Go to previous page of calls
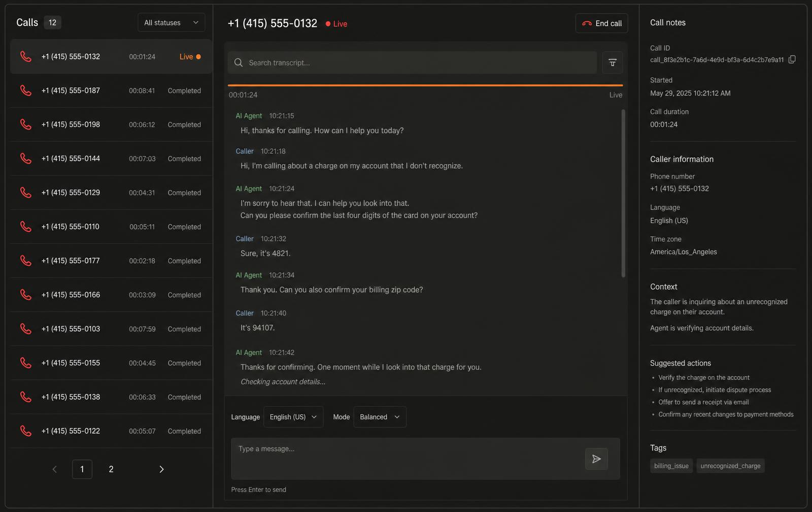The height and width of the screenshot is (512, 812). pos(55,469)
